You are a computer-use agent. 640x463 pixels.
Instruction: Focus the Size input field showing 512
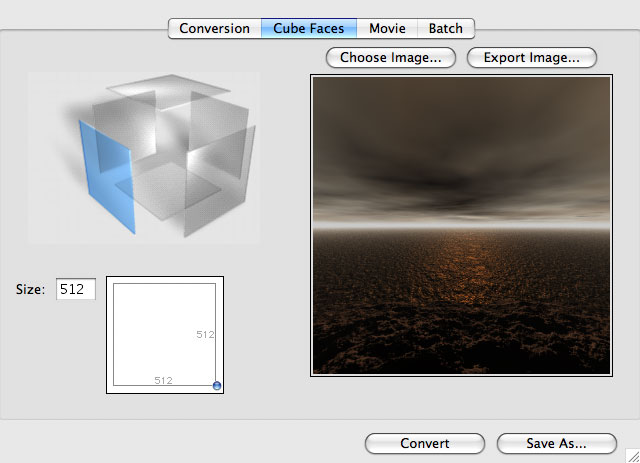click(x=76, y=290)
